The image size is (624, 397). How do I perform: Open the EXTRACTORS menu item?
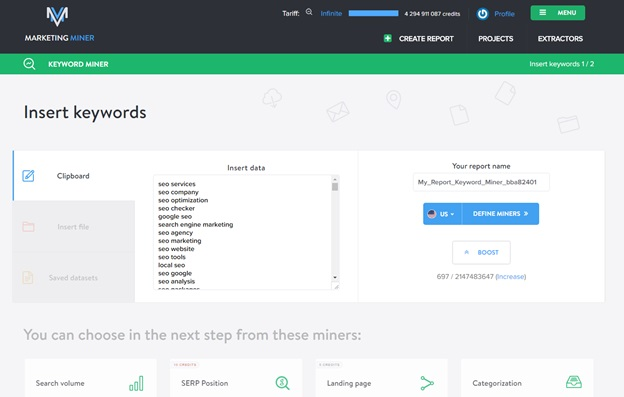(x=560, y=39)
